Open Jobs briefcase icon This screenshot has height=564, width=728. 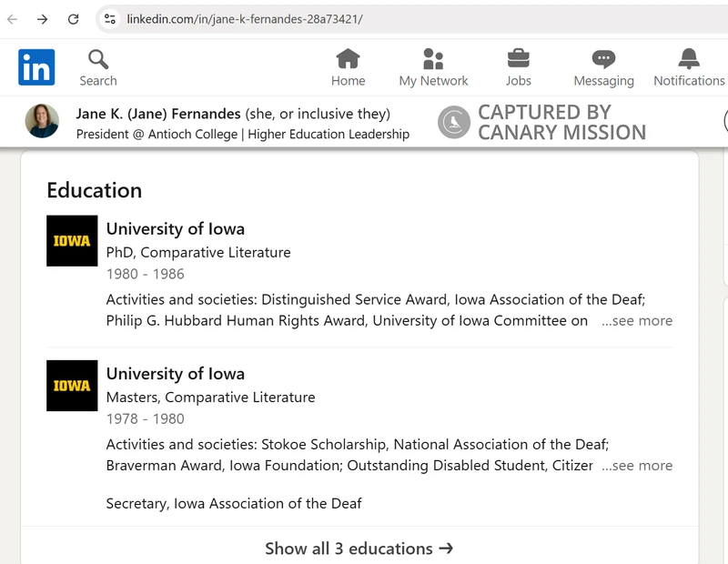pyautogui.click(x=518, y=58)
